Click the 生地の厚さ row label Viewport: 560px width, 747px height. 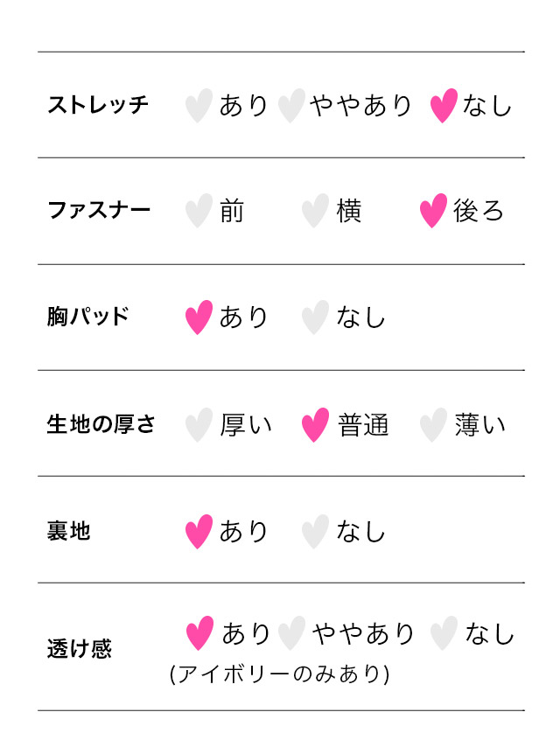101,425
